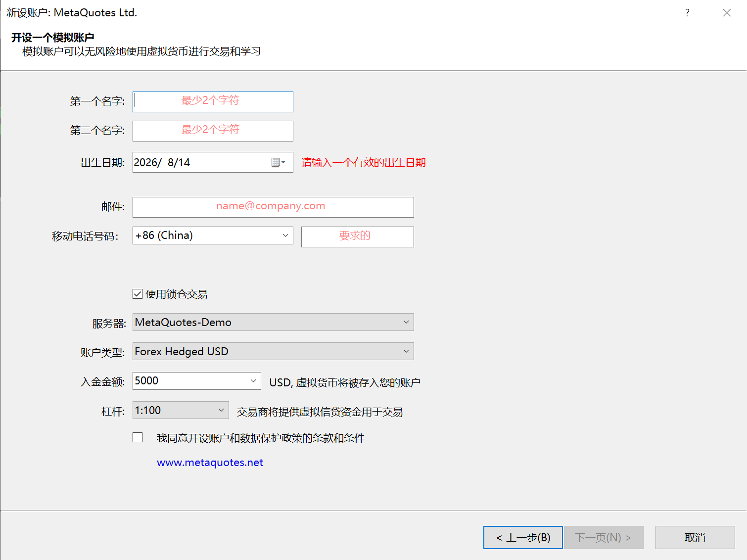Open the 服务器 MetaQuotes-Demo dropdown
The width and height of the screenshot is (747, 560).
pyautogui.click(x=273, y=322)
